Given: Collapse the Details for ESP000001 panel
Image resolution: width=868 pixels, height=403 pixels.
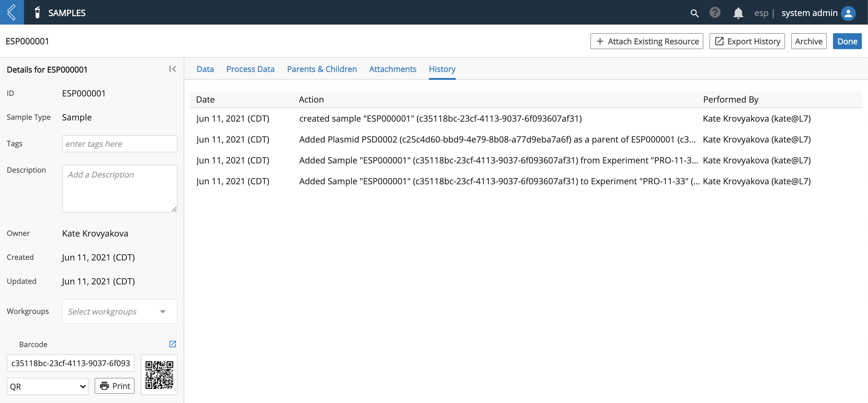Looking at the screenshot, I should click(173, 69).
